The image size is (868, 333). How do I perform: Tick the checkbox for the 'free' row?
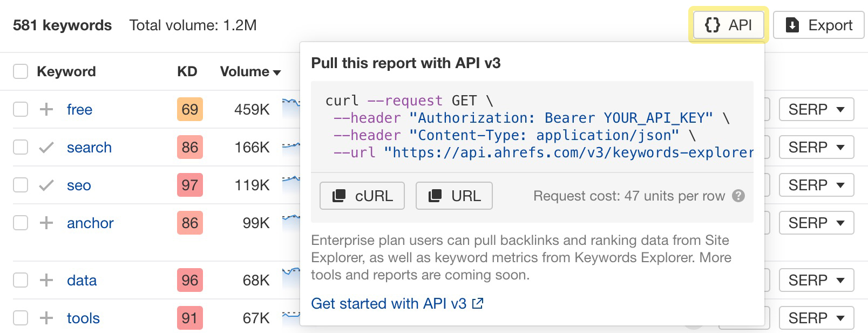tap(21, 109)
